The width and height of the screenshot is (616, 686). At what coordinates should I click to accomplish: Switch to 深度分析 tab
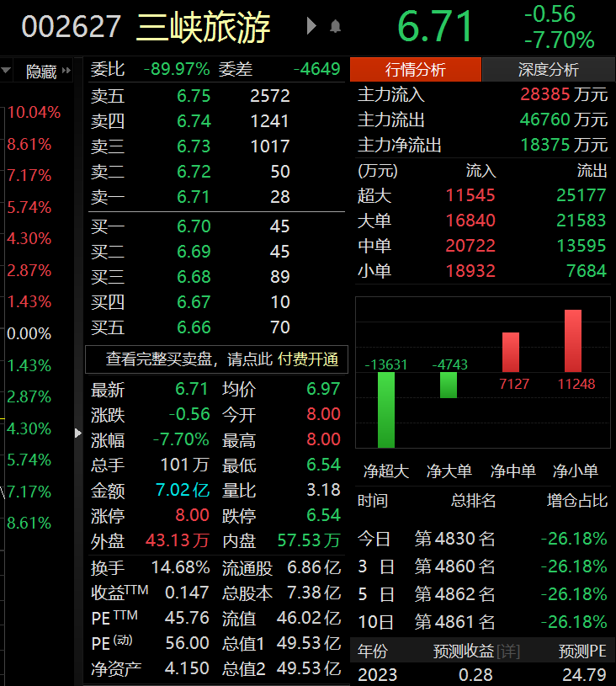[548, 69]
